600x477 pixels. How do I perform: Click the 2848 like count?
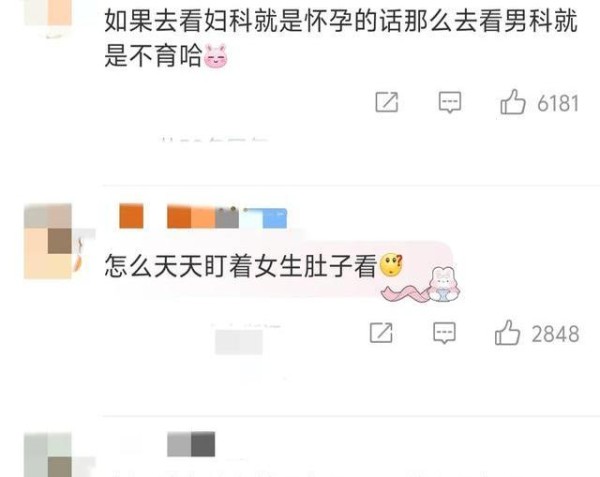click(555, 334)
